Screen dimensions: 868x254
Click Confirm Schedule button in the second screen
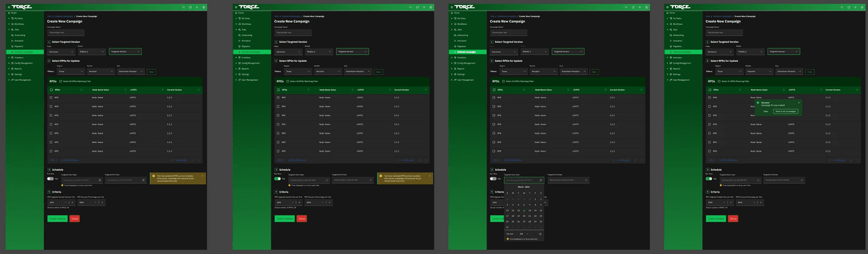[x=285, y=219]
